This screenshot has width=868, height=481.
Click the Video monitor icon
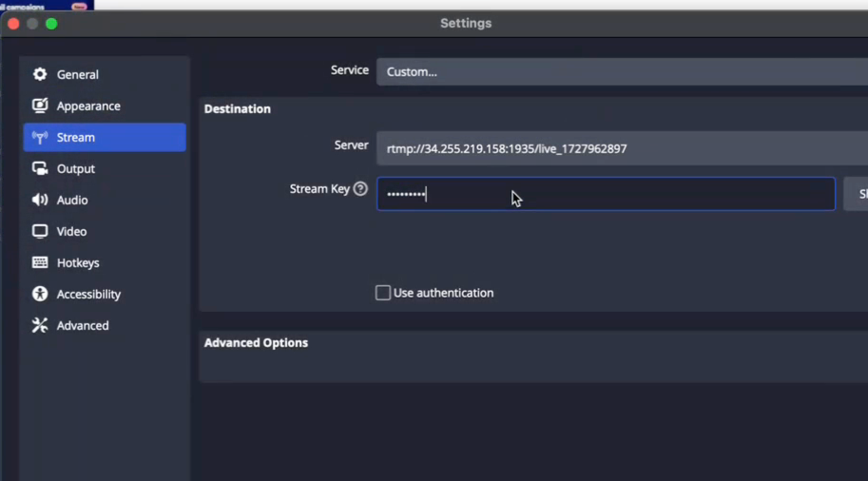(40, 231)
